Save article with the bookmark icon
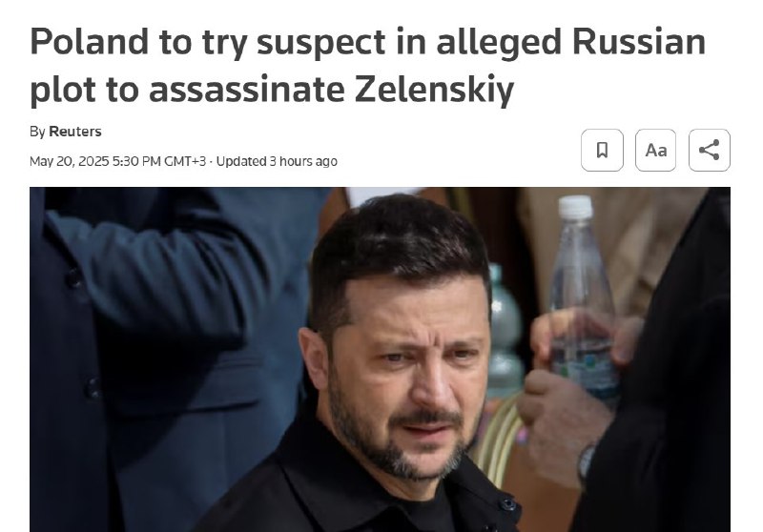 (602, 150)
